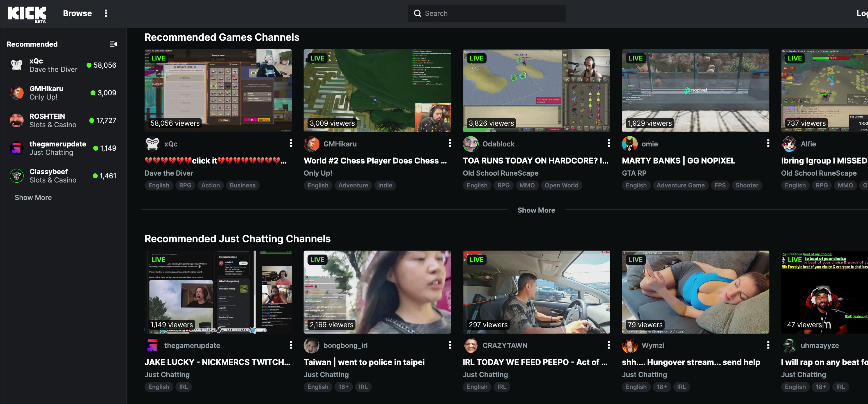Open the Browse menu item
This screenshot has width=868, height=404.
point(77,13)
